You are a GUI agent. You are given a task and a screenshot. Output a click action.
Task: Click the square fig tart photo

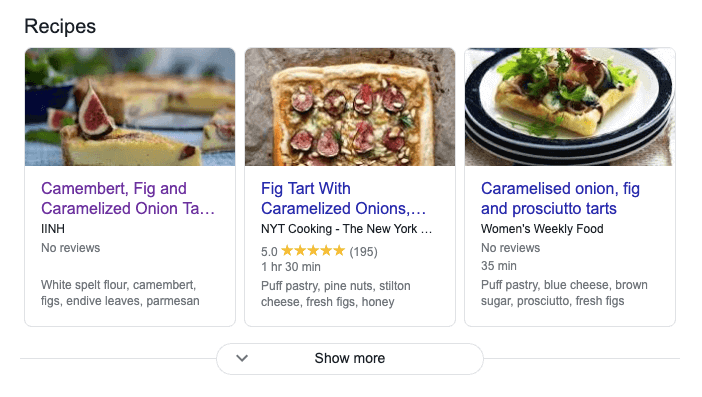pos(350,107)
